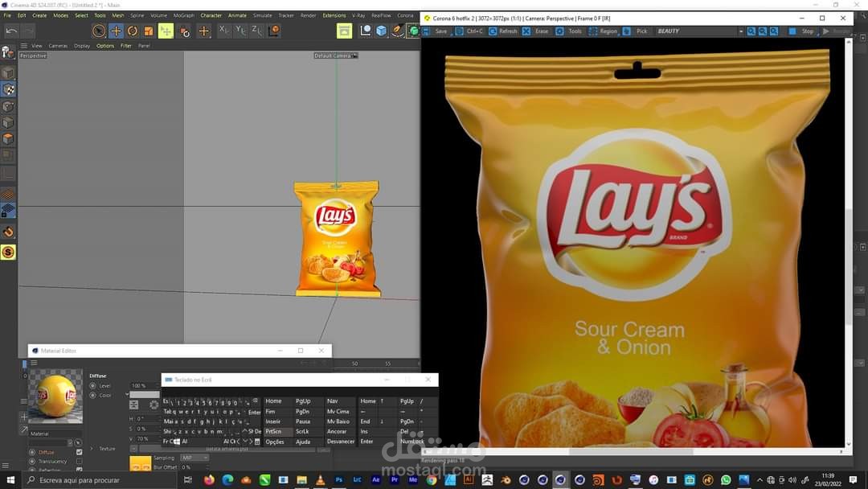Open After Effects from the taskbar
The width and height of the screenshot is (868, 489).
coord(376,480)
